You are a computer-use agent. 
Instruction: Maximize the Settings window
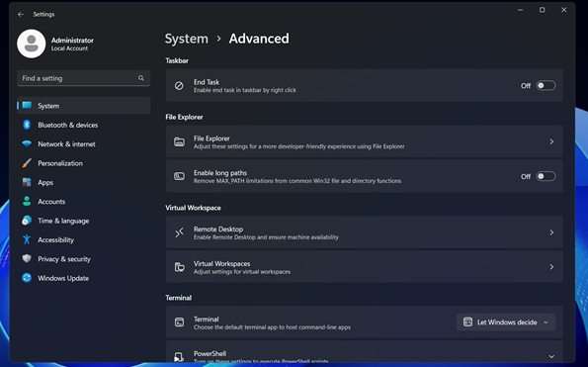pos(542,10)
